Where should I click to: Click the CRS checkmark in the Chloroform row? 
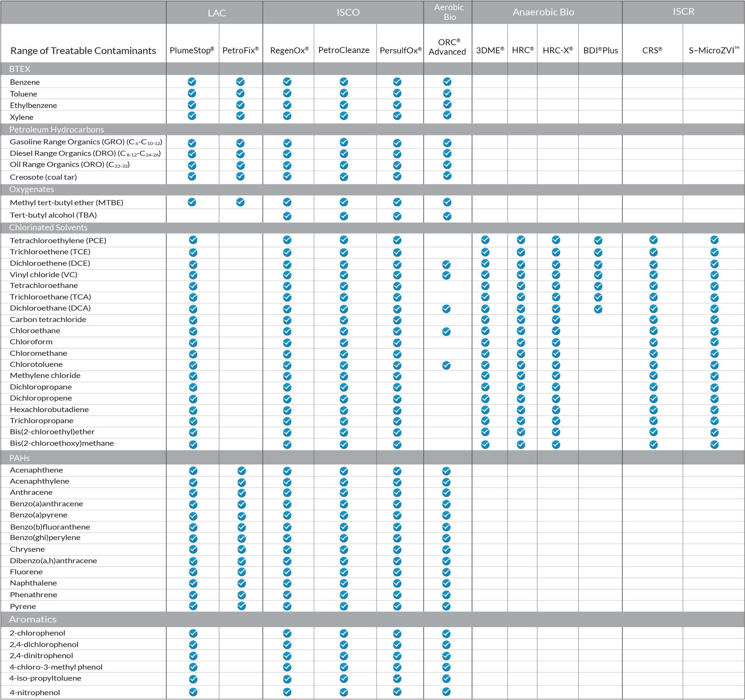[654, 342]
